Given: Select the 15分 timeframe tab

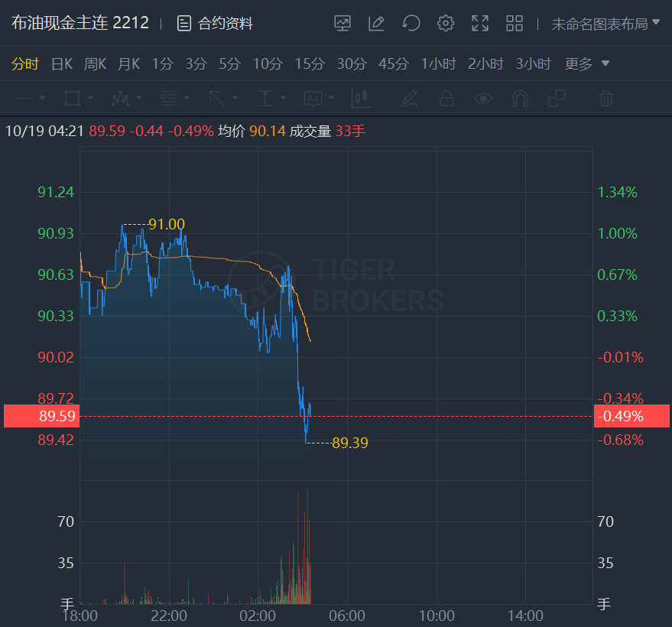Looking at the screenshot, I should [310, 63].
